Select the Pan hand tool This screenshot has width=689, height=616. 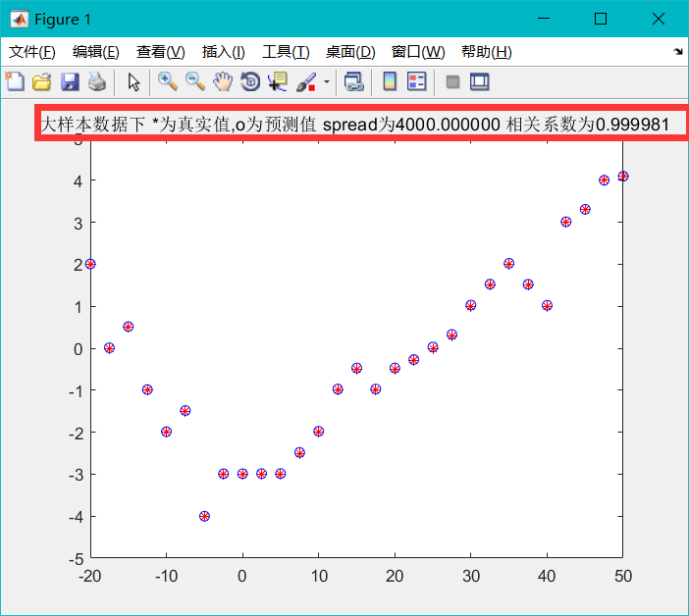coord(223,81)
